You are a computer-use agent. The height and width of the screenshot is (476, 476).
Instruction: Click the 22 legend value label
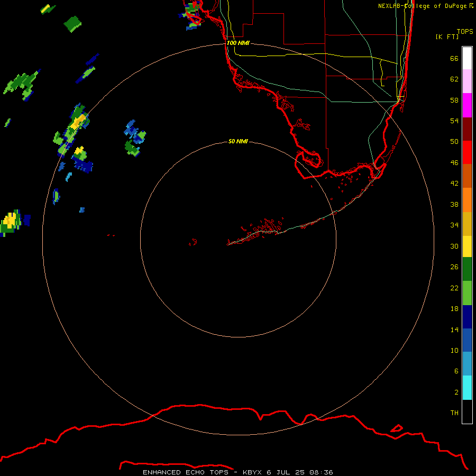pyautogui.click(x=454, y=288)
